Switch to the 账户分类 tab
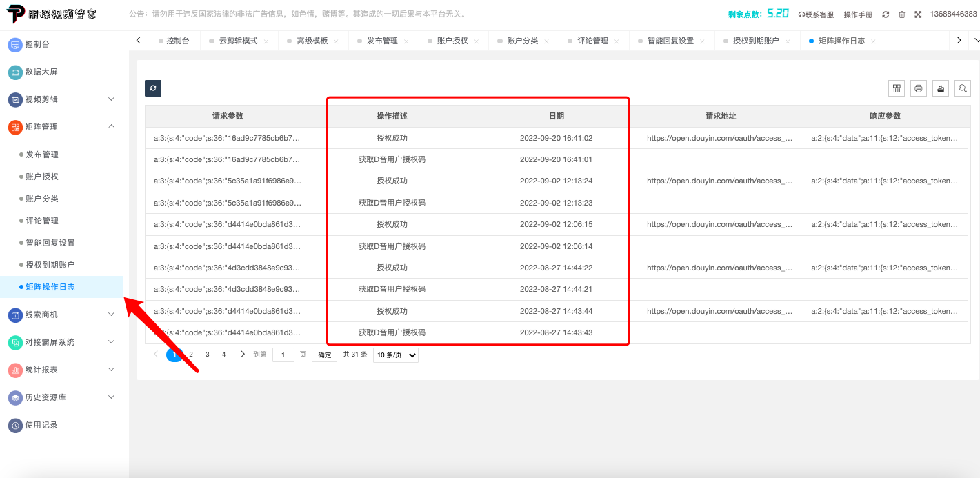 click(x=523, y=41)
